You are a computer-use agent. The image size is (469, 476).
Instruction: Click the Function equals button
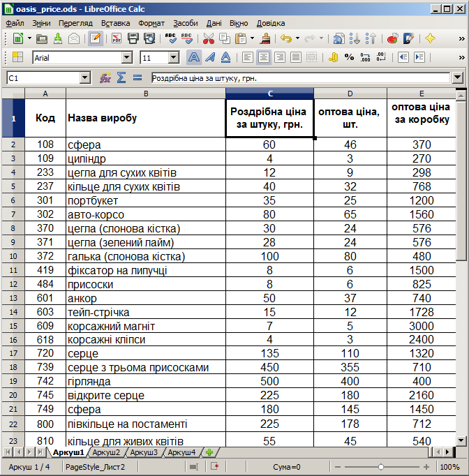coord(137,78)
